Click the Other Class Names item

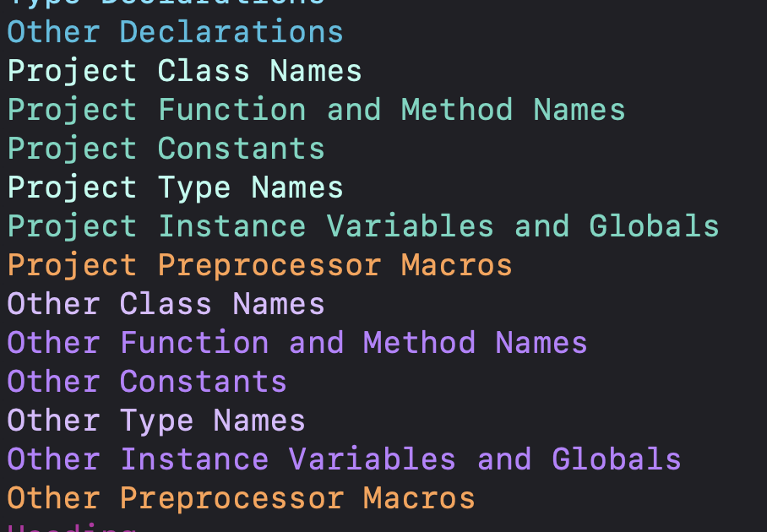[166, 304]
